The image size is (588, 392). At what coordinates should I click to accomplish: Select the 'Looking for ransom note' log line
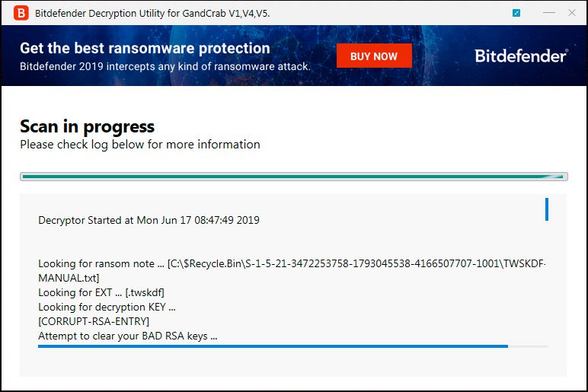tap(292, 264)
